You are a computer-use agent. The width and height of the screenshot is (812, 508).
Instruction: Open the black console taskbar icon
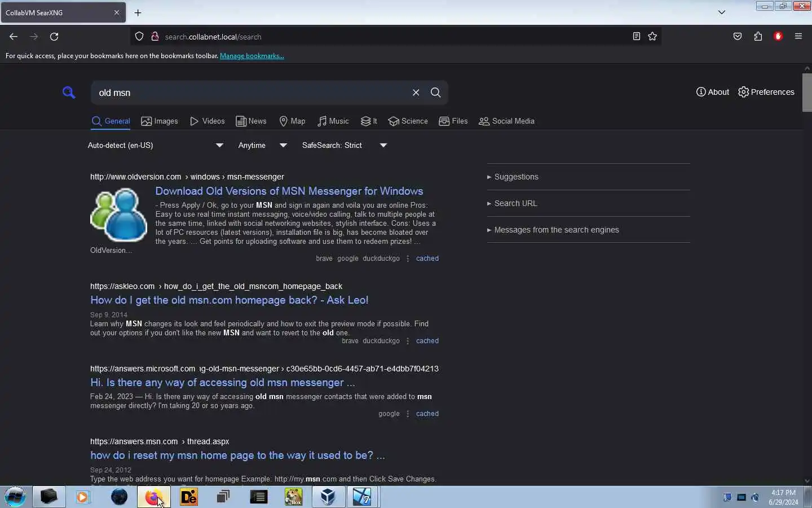click(258, 497)
